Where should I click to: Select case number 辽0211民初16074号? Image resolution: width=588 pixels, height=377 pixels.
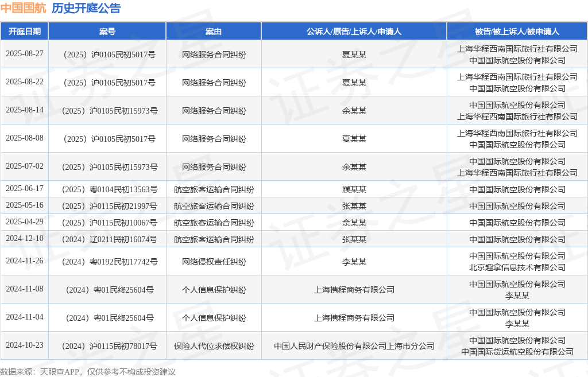coord(110,239)
